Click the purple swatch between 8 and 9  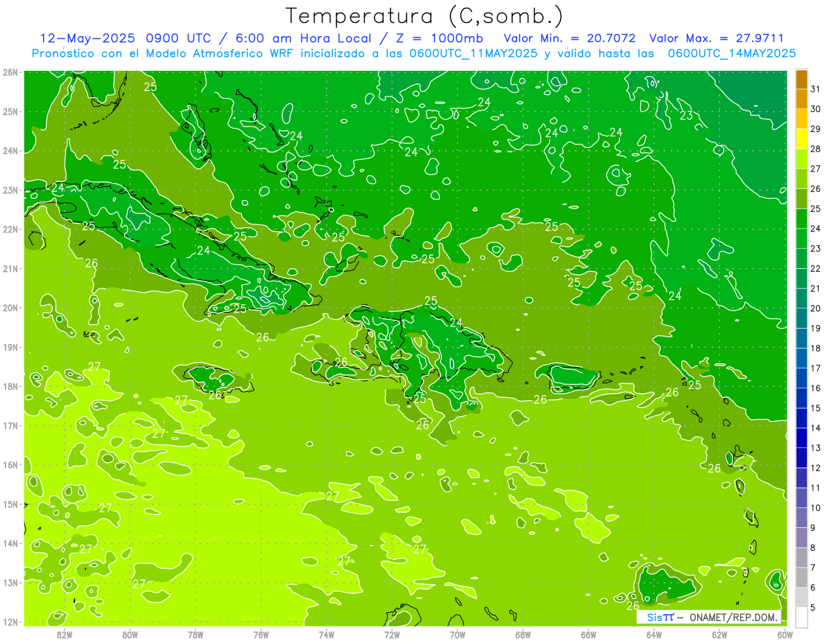tap(801, 537)
